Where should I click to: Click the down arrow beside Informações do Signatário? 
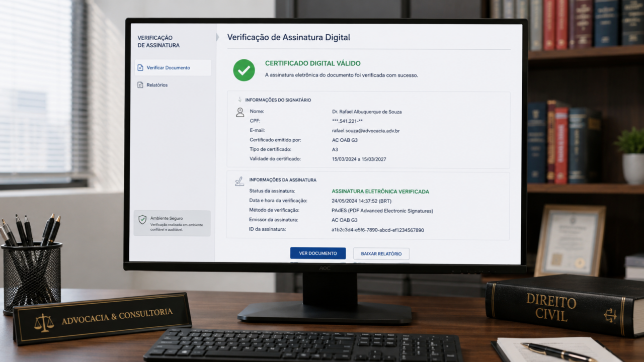tap(240, 100)
